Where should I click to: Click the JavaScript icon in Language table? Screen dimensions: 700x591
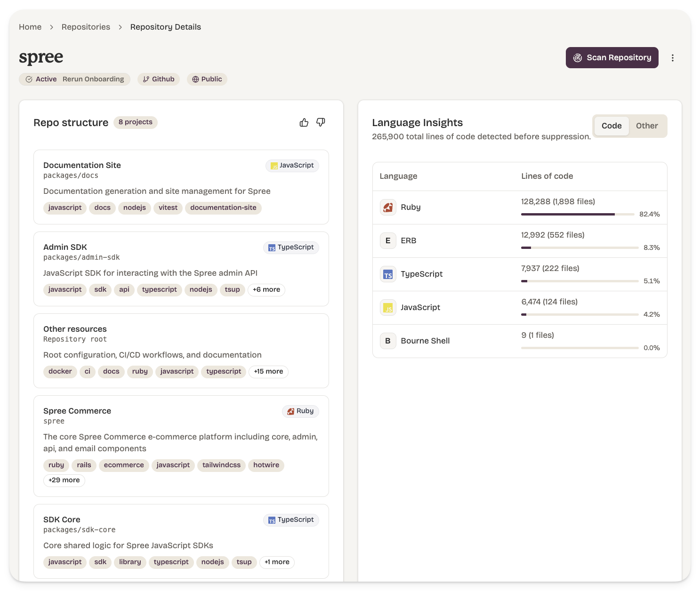pos(388,307)
